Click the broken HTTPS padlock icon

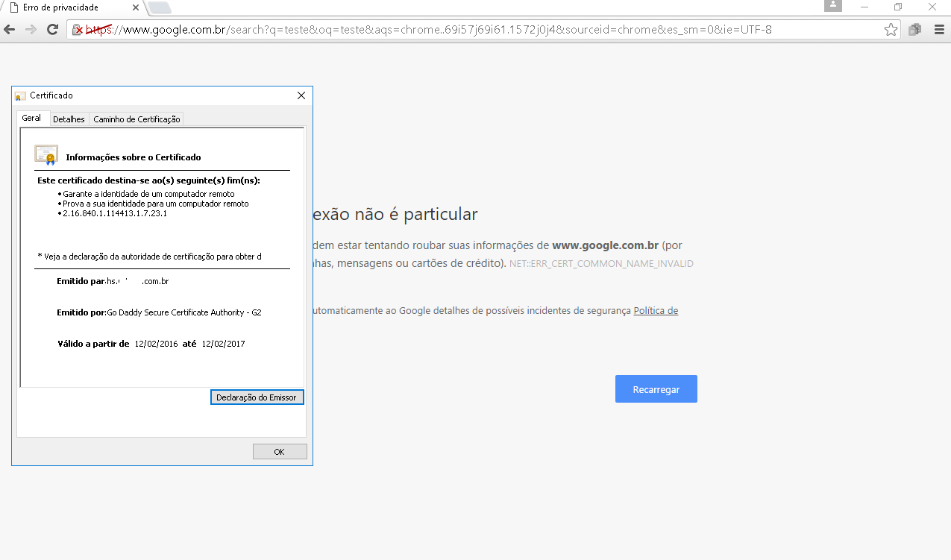[x=77, y=30]
